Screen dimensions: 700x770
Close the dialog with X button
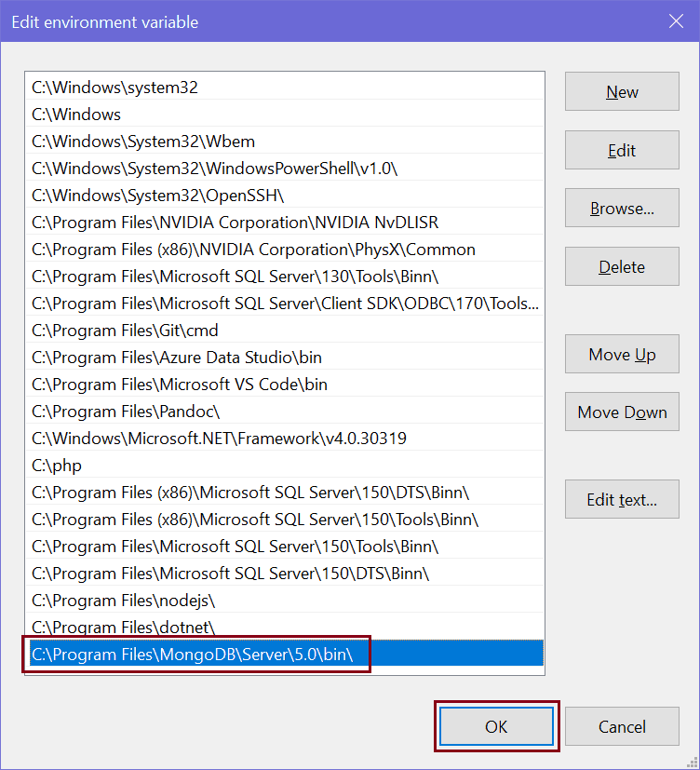pos(676,21)
